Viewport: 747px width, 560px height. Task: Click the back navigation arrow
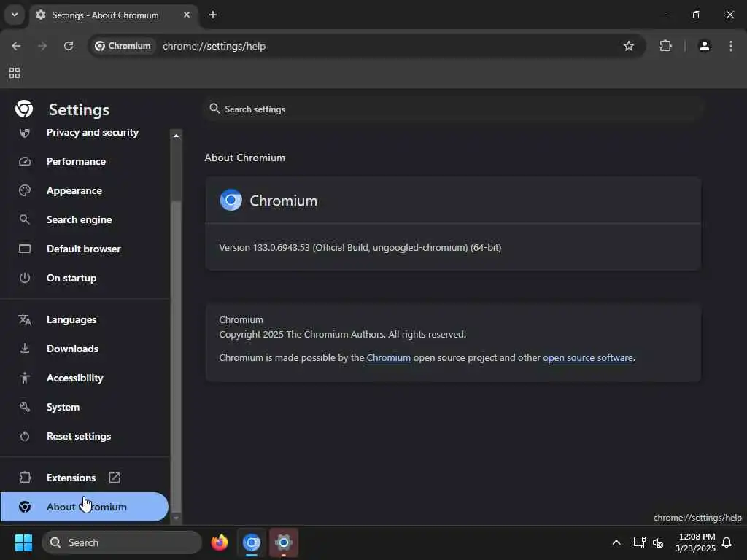pyautogui.click(x=16, y=46)
